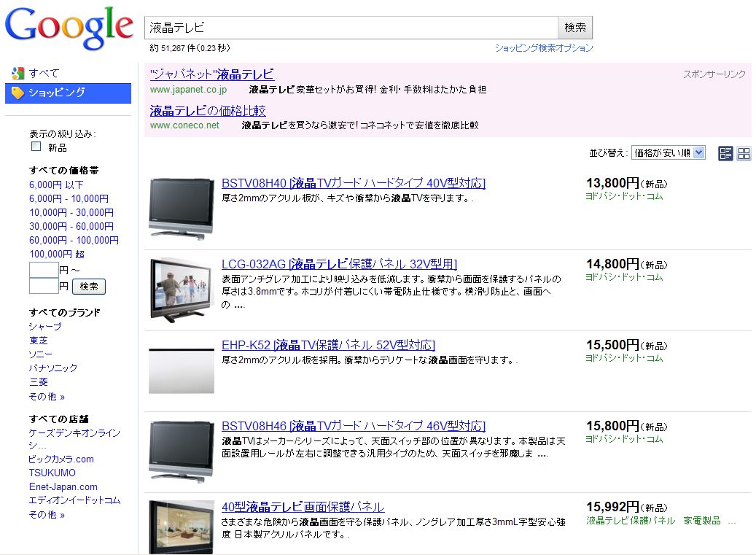Screen dimensions: 756x555
Task: Click the maximum price input box
Action: 44,286
